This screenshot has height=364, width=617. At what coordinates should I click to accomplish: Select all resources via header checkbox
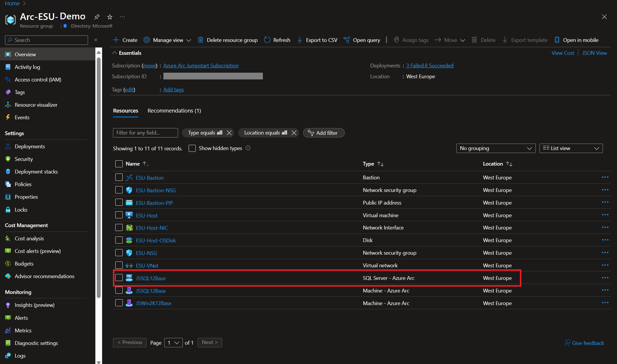coord(119,164)
